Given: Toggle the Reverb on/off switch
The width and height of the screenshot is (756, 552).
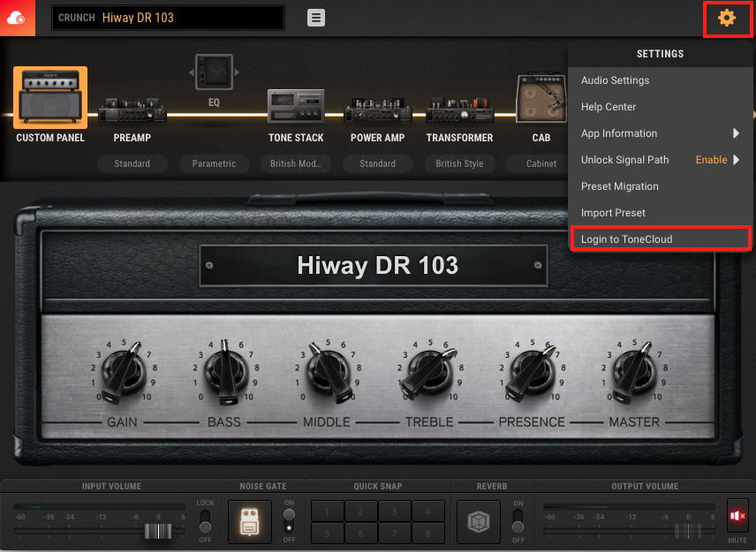Looking at the screenshot, I should [518, 521].
